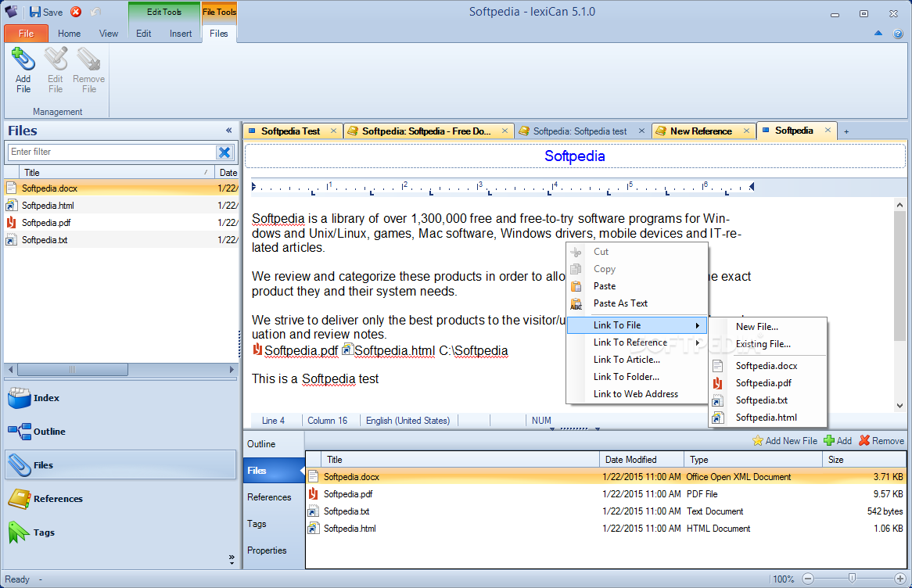Expand Link To File submenu arrow
The height and width of the screenshot is (588, 912).
(x=697, y=325)
